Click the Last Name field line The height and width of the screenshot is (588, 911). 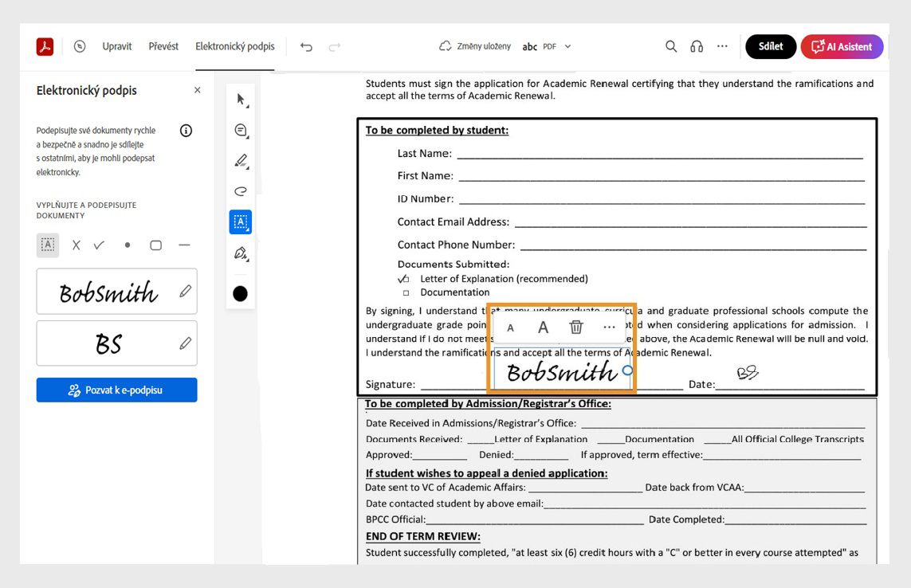(x=660, y=155)
